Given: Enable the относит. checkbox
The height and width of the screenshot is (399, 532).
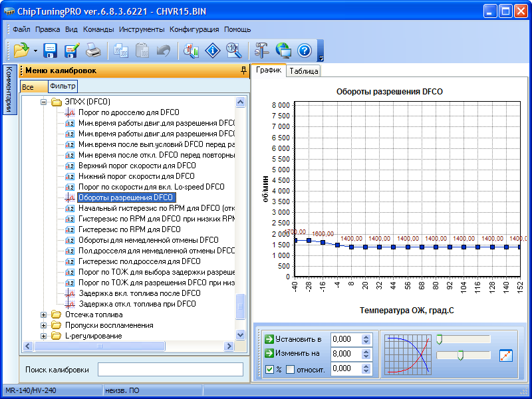Looking at the screenshot, I should [x=290, y=369].
